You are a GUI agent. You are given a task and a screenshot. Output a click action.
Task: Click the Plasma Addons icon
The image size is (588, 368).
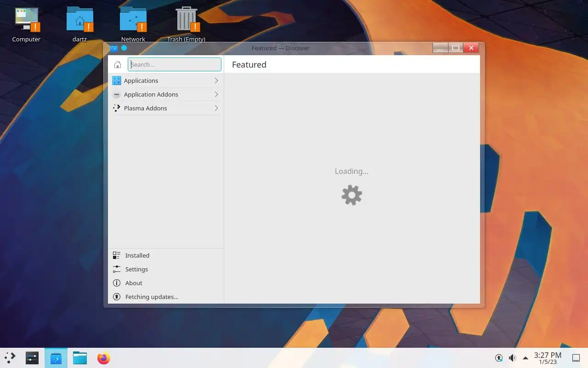click(117, 108)
